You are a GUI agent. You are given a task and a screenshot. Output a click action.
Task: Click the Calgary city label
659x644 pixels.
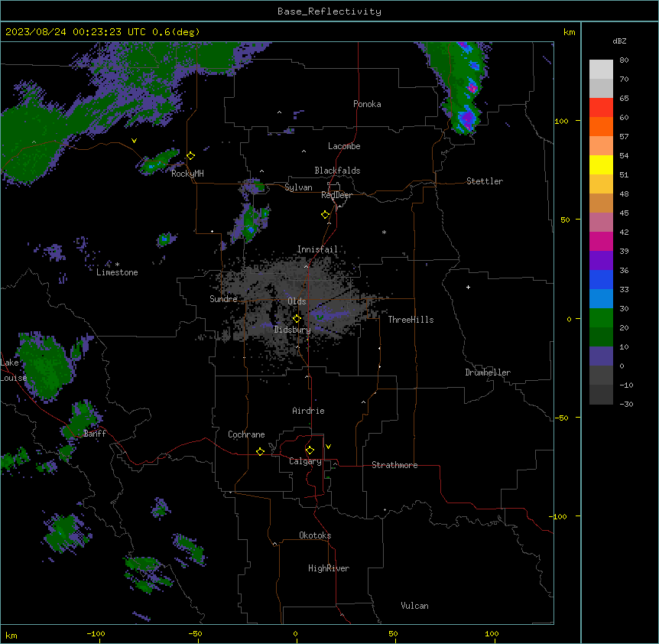[305, 461]
